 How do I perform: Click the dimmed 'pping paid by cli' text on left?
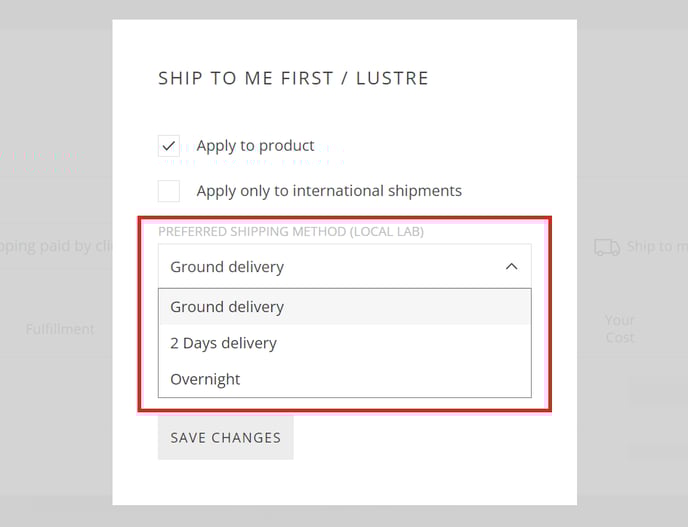click(x=56, y=247)
